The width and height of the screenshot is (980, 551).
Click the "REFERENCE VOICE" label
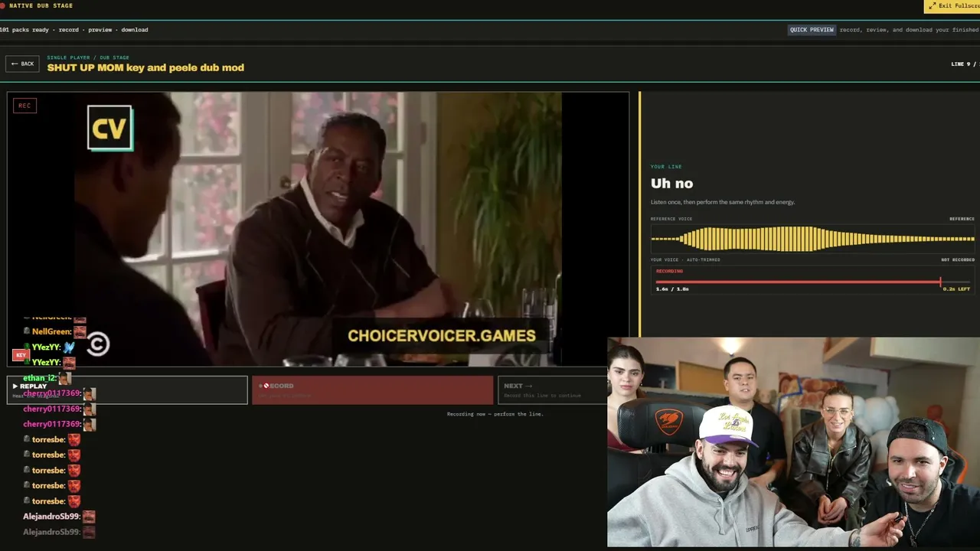(x=671, y=219)
